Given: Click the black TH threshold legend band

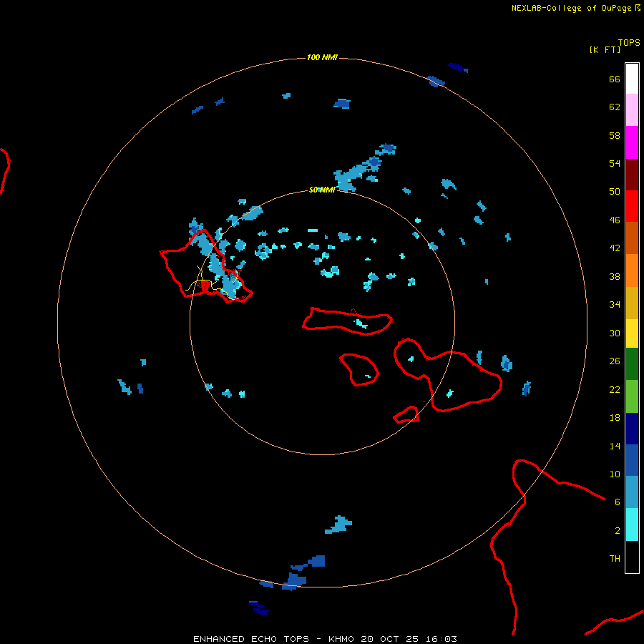Looking at the screenshot, I should 632,557.
